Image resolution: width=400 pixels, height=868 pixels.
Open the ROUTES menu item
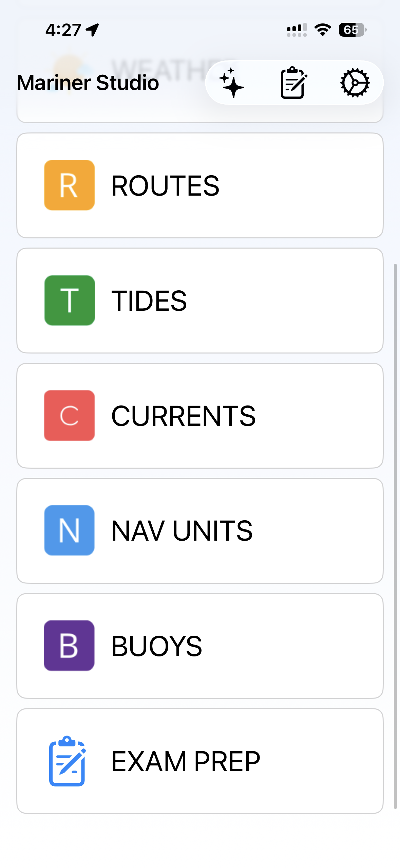(200, 185)
